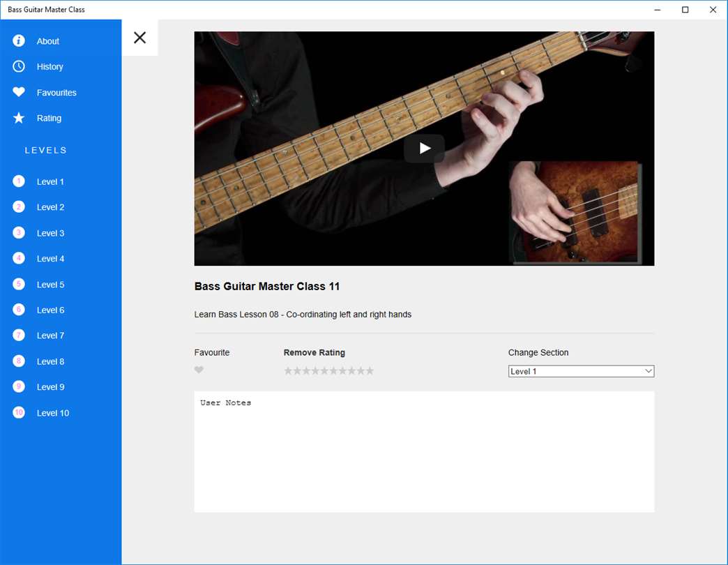Viewport: 728px width, 565px height.
Task: Click the 'Change Section' label
Action: point(538,352)
